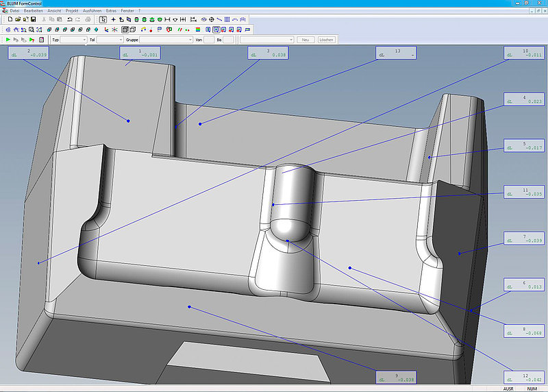Screen dimensions: 548x392
Task: Select the zoom magnifier window icon
Action: click(x=32, y=29)
